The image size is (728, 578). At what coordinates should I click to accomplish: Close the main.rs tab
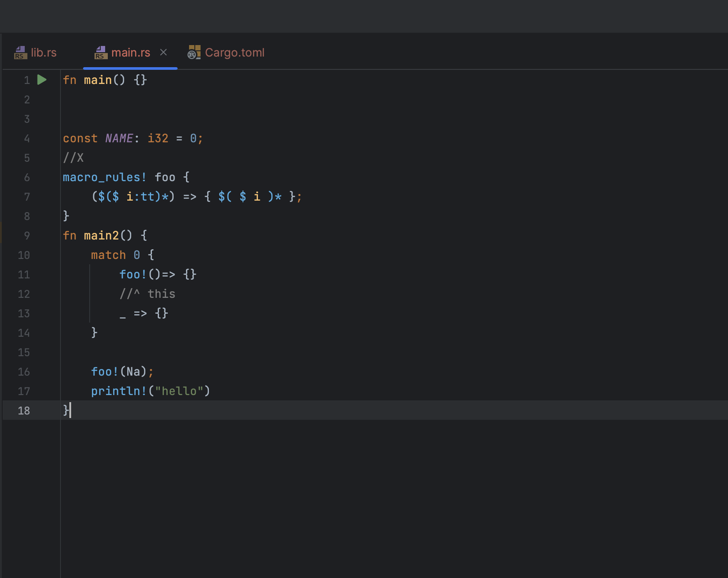pyautogui.click(x=164, y=52)
